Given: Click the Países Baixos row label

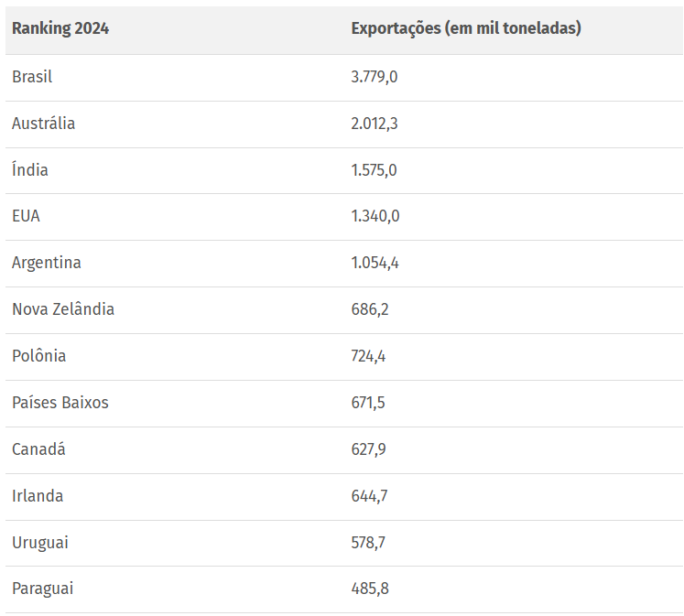Looking at the screenshot, I should point(60,403).
